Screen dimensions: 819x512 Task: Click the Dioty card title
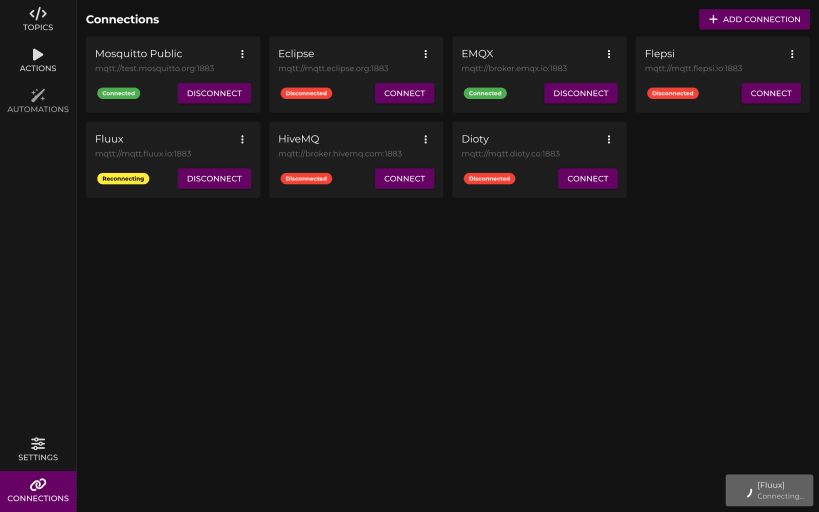(x=475, y=139)
